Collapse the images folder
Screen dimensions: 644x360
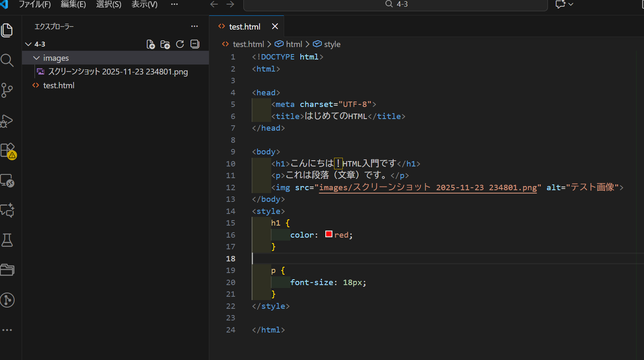[x=36, y=58]
